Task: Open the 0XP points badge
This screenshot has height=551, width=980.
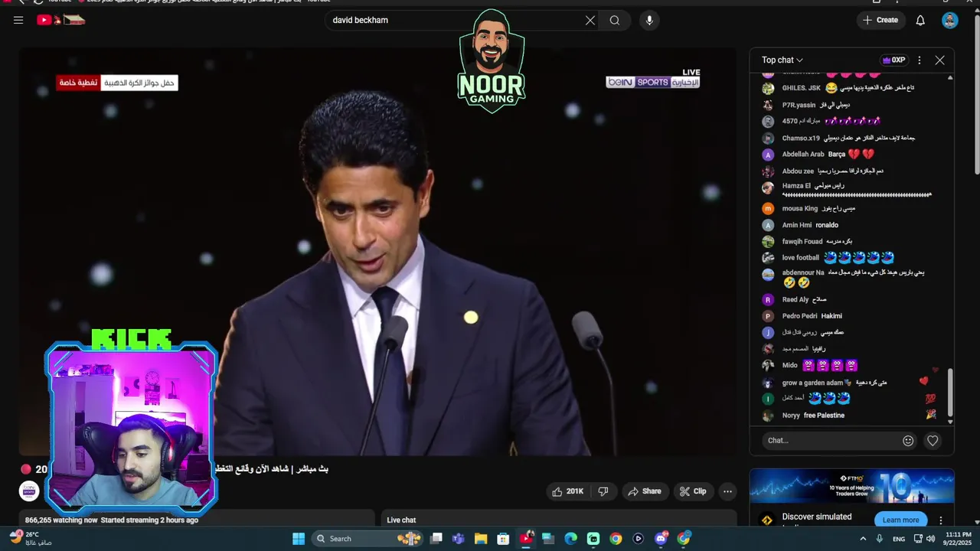Action: [x=893, y=60]
